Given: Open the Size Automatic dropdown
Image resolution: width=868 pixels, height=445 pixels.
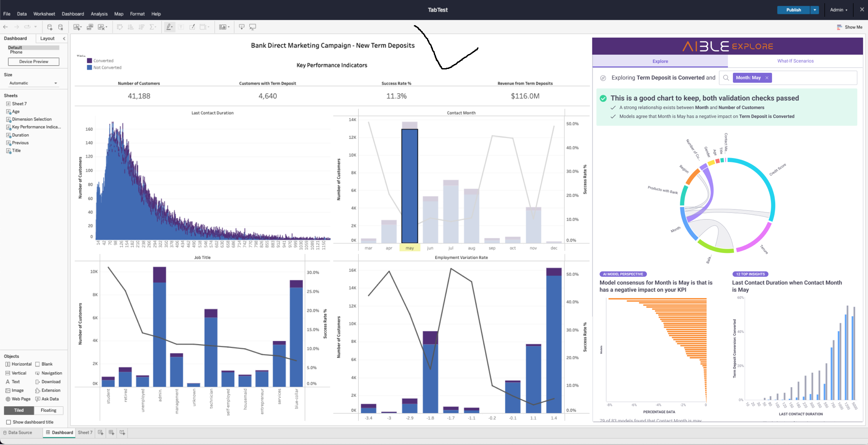Looking at the screenshot, I should click(33, 83).
